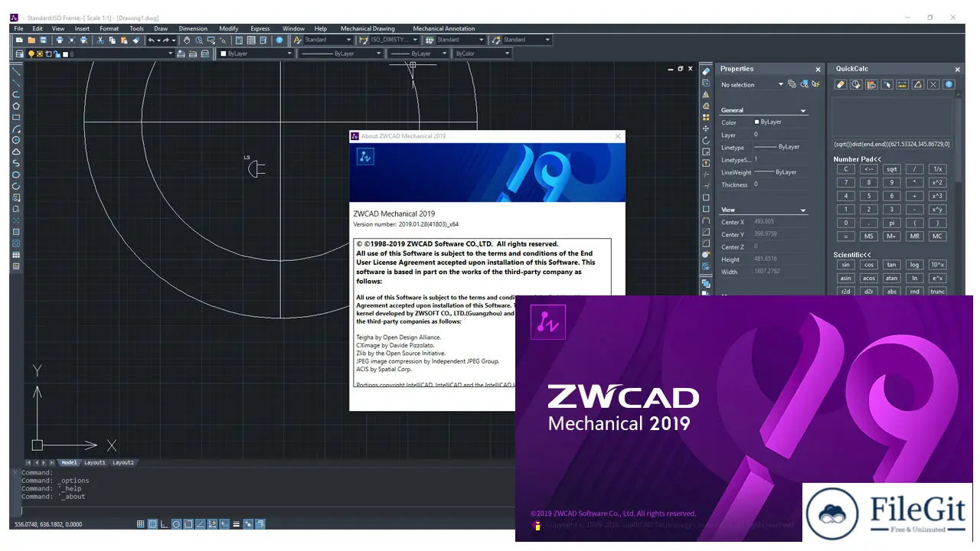Viewport: 980px width, 551px height.
Task: Click QuickCalc Clear History icon
Action: coord(856,84)
